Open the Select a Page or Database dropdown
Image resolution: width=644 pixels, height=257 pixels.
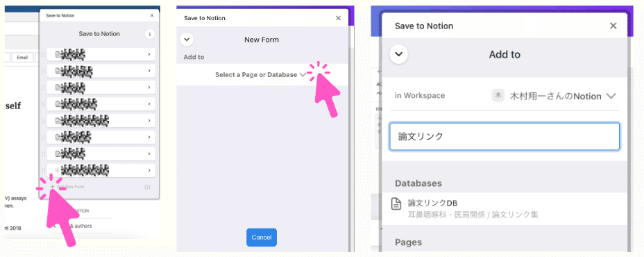pos(261,75)
